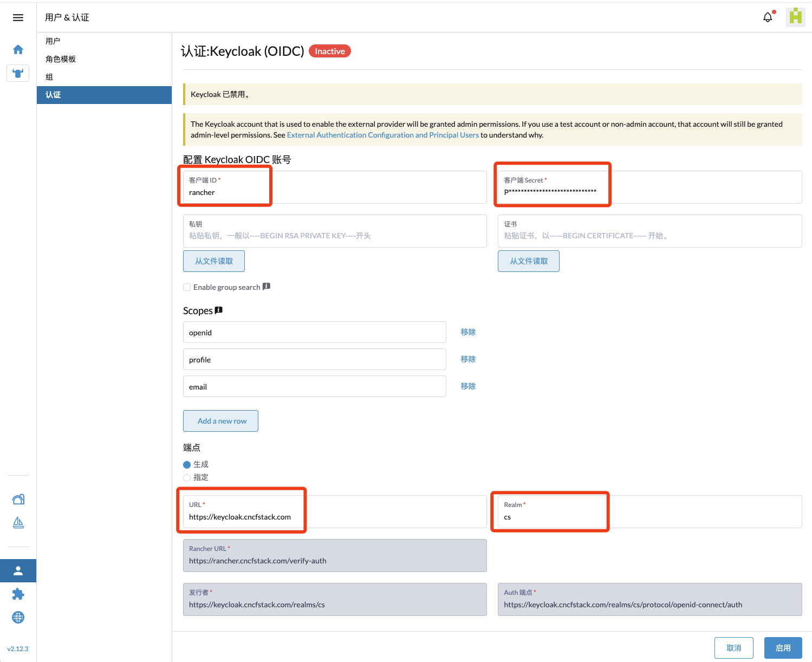
Task: Open Continuous Delivery sailboat icon
Action: (18, 523)
